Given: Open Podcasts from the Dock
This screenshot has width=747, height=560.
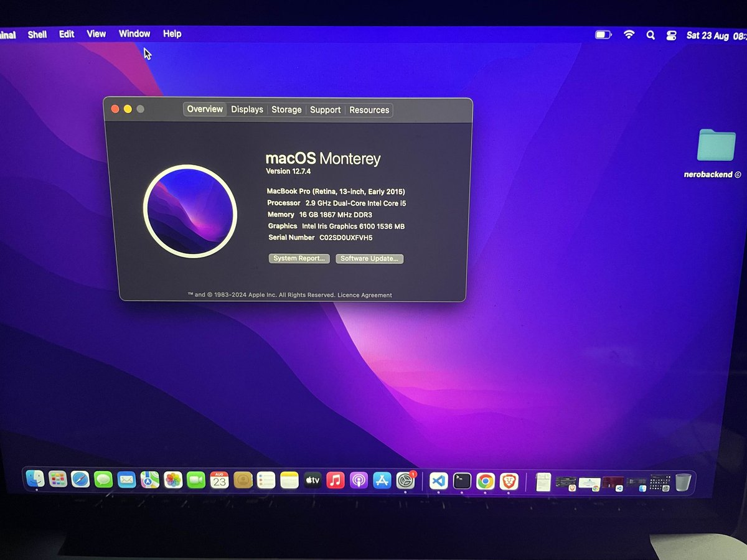Looking at the screenshot, I should point(359,480).
